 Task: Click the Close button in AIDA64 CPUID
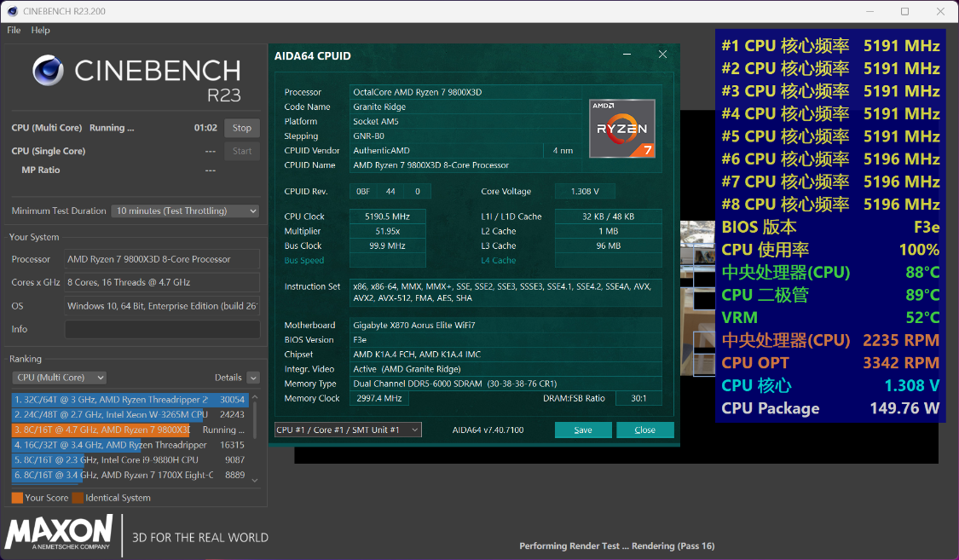(x=645, y=430)
